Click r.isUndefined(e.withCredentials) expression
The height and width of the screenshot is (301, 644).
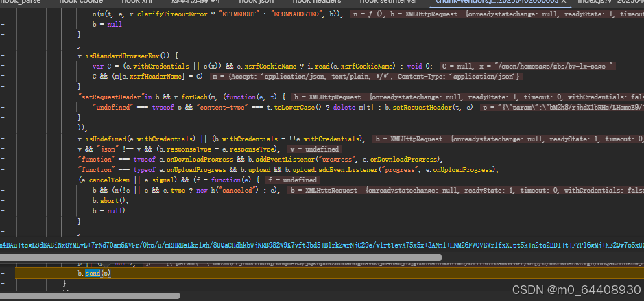pos(136,139)
